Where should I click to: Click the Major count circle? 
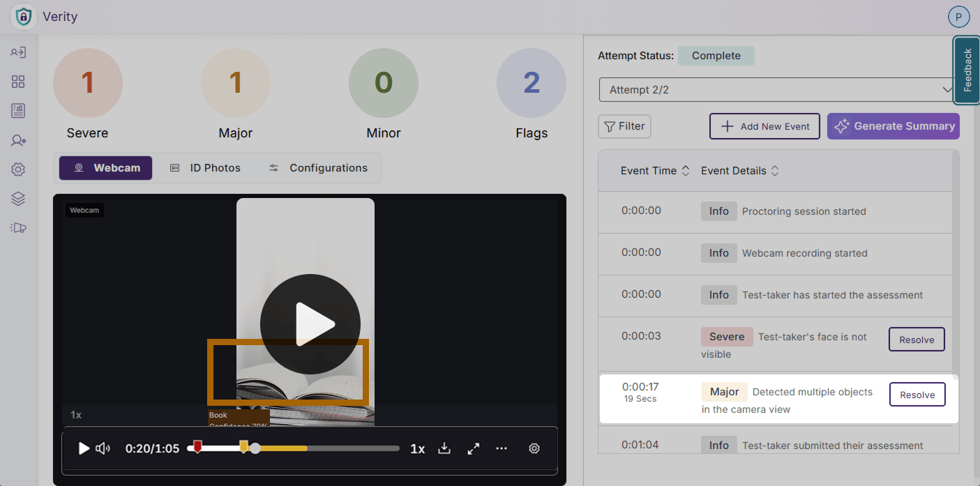pos(236,83)
